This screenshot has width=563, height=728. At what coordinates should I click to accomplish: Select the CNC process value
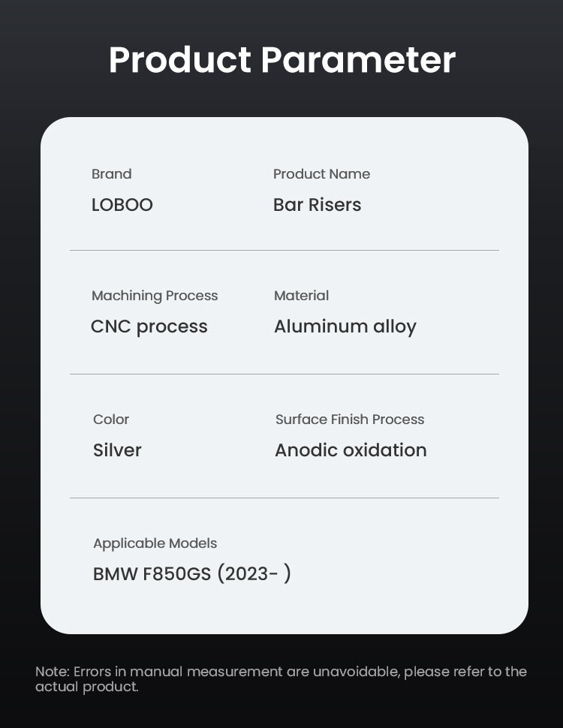click(149, 326)
